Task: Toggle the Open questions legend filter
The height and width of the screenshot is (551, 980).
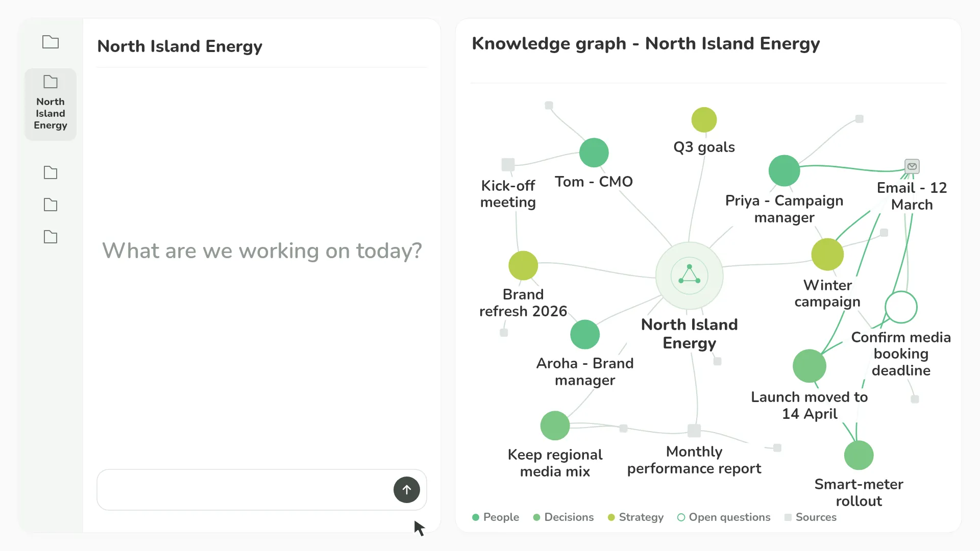Action: tap(723, 517)
